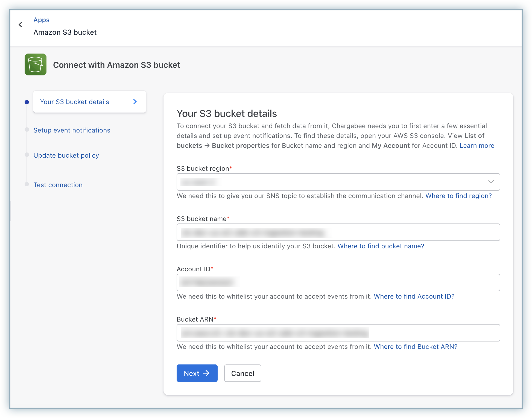Focus the Account ID input
The width and height of the screenshot is (532, 418).
click(x=338, y=282)
